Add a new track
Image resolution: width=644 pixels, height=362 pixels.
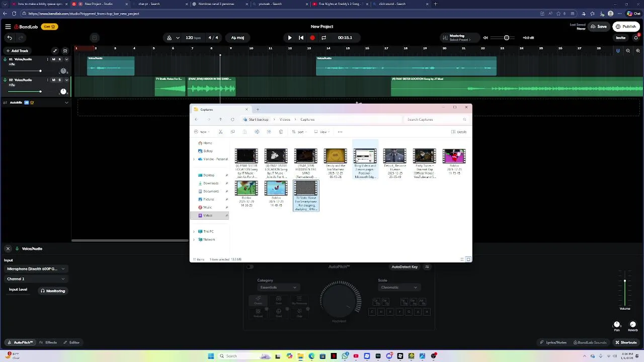(17, 51)
